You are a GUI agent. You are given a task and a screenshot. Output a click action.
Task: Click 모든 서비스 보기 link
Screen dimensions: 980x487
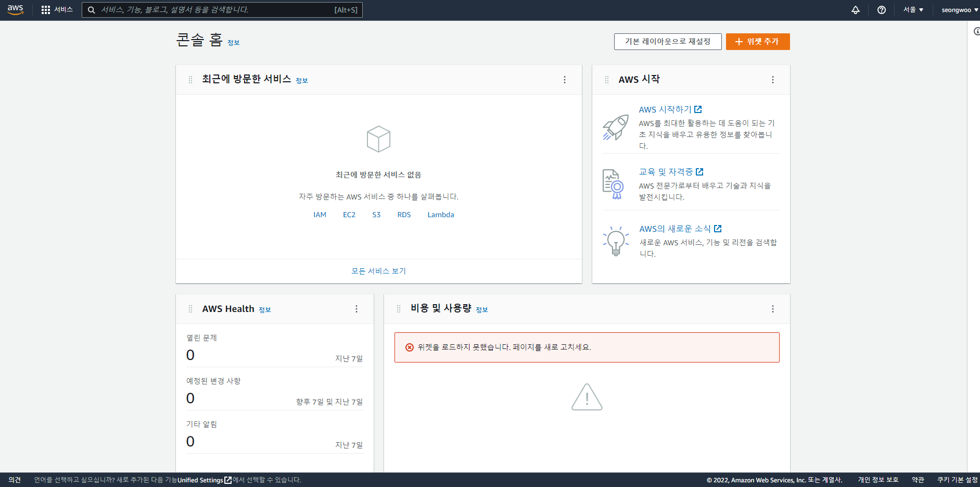click(378, 271)
